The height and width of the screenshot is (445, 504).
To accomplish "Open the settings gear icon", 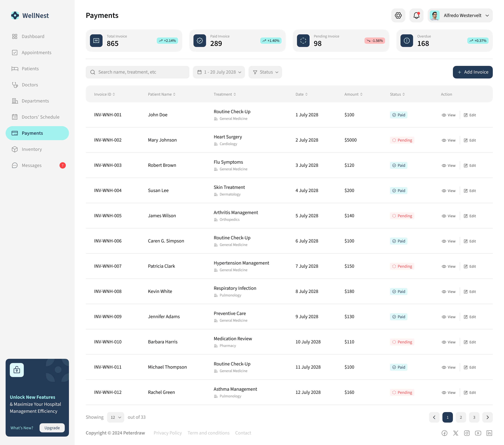I will click(x=398, y=15).
